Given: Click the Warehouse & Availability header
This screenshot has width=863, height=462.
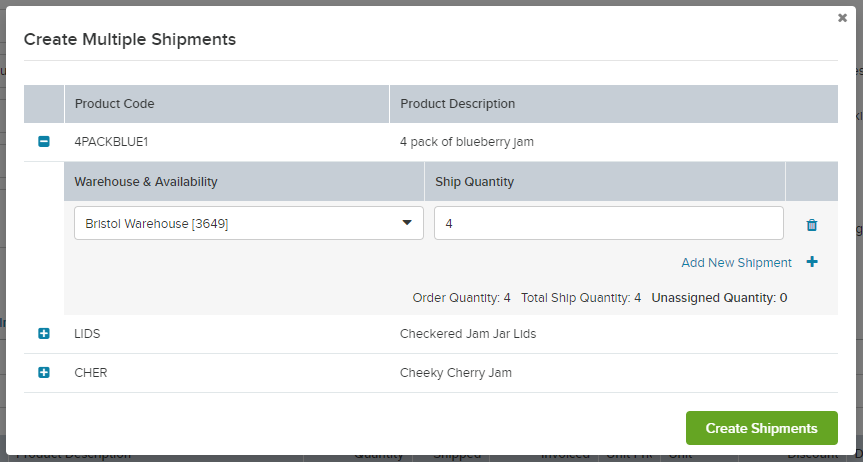Looking at the screenshot, I should pos(146,182).
